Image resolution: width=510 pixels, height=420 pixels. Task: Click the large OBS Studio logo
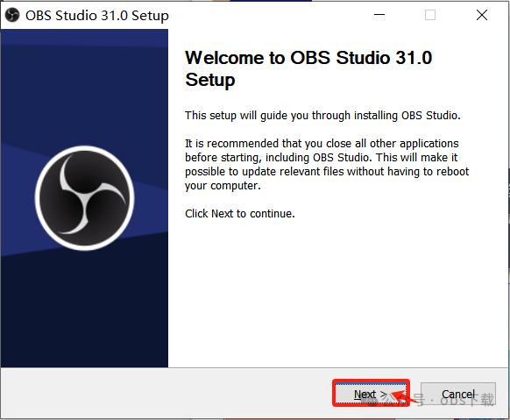click(85, 198)
